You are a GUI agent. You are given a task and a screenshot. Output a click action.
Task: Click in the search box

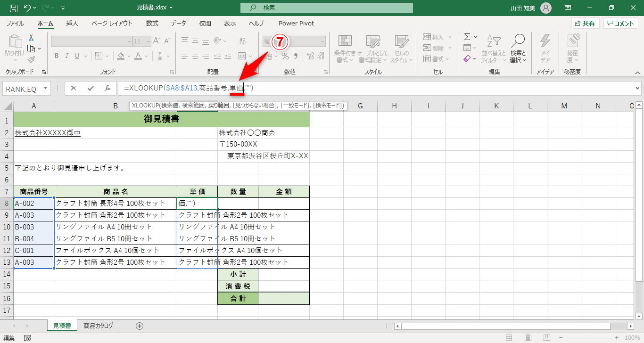[327, 8]
